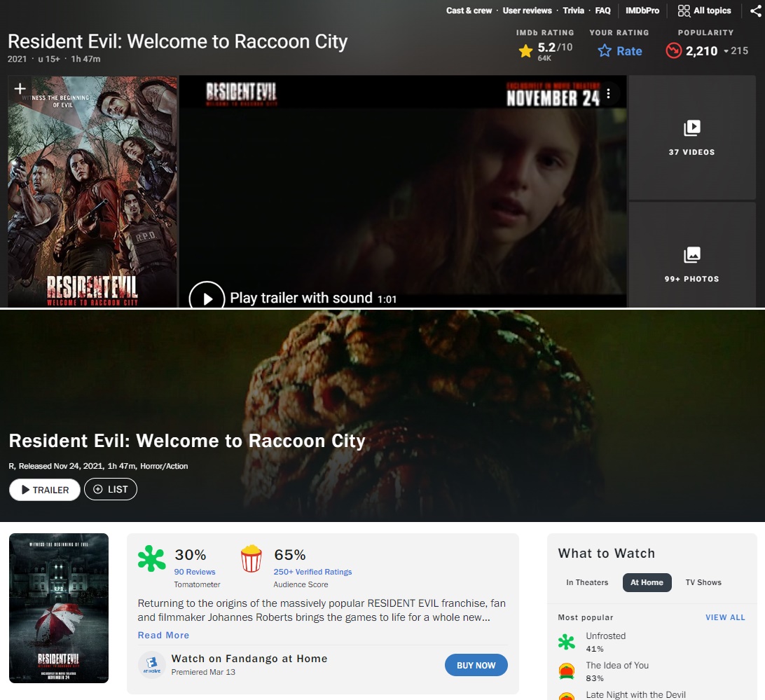Click the popcorn audience score icon

pyautogui.click(x=251, y=558)
